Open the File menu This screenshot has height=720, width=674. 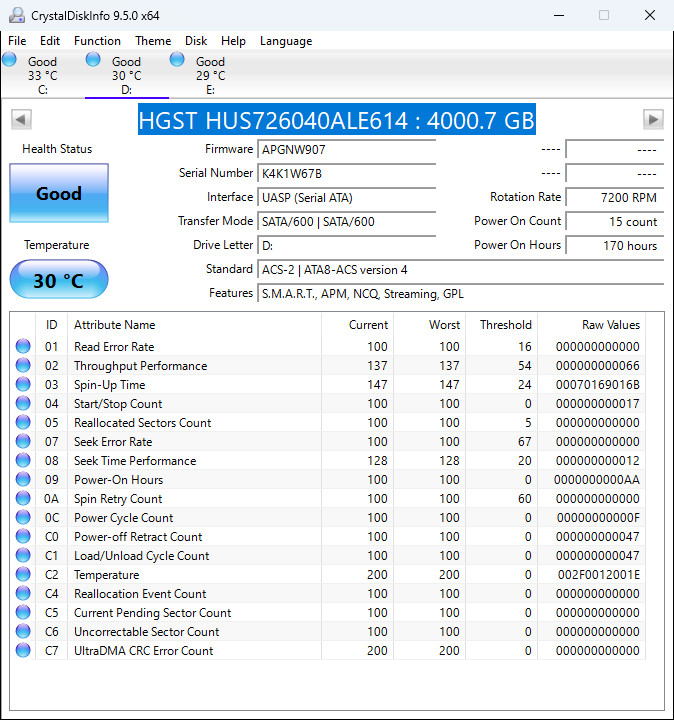click(x=17, y=41)
